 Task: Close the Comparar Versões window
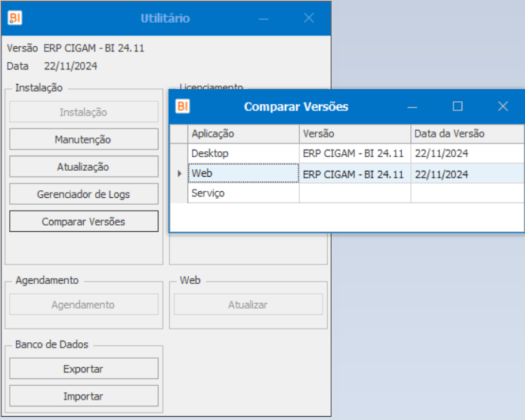pos(502,107)
